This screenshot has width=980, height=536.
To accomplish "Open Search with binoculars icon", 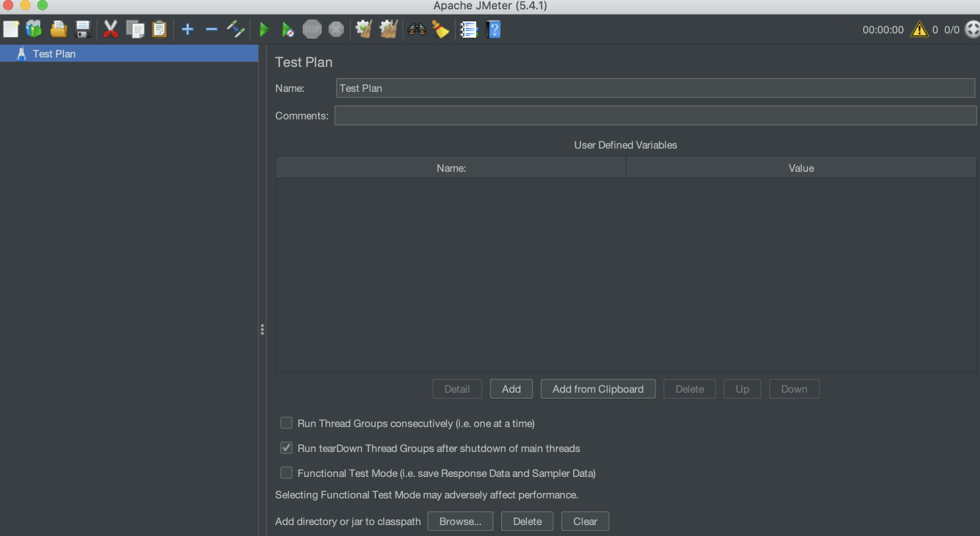I will [416, 30].
